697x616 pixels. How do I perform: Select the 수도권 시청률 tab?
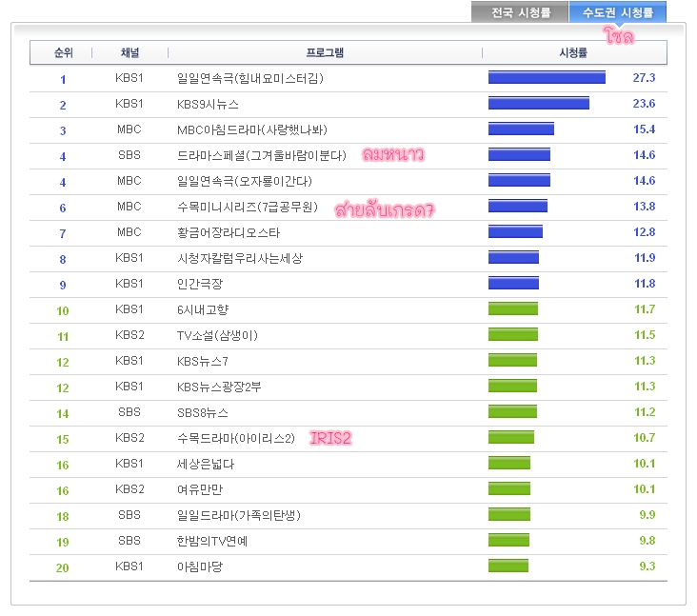point(618,12)
